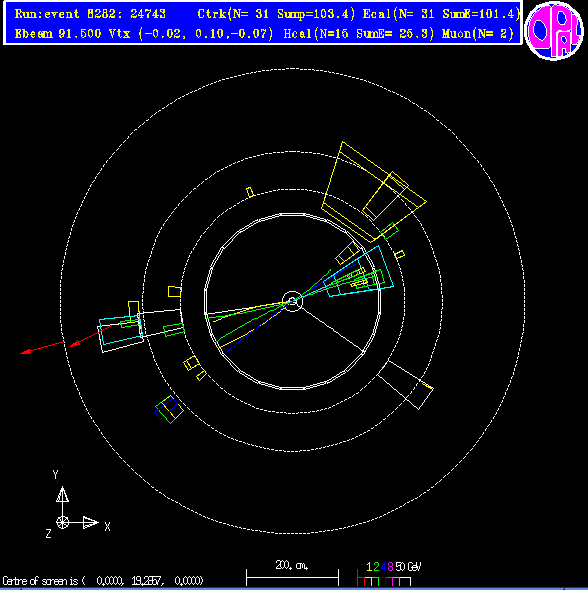Click the cyan calorimeter wedge right of center
This screenshot has width=588, height=590.
pyautogui.click(x=359, y=272)
